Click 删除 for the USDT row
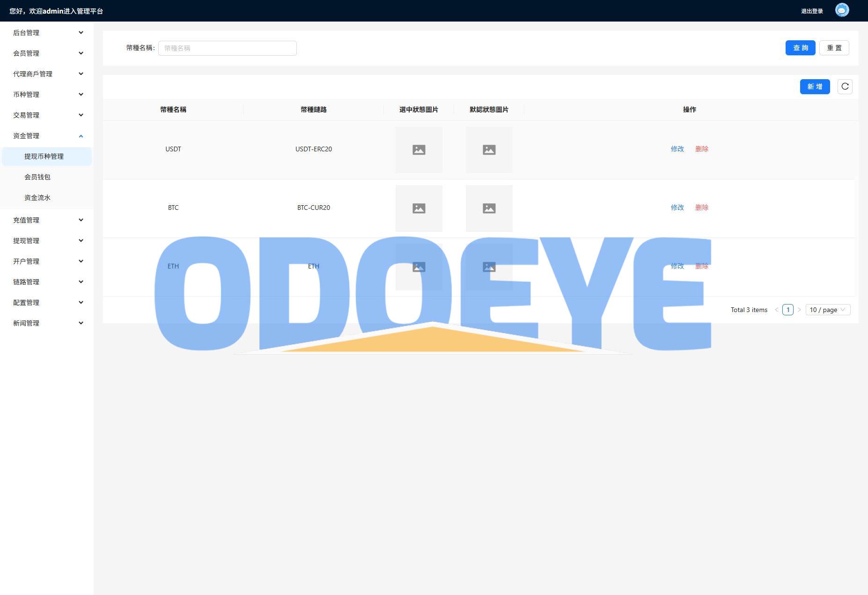This screenshot has width=868, height=595. tap(701, 149)
